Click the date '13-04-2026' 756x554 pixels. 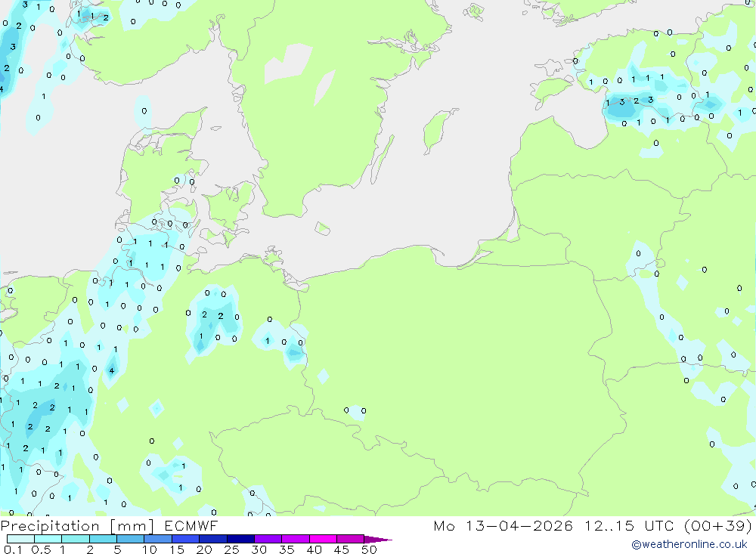coord(519,525)
